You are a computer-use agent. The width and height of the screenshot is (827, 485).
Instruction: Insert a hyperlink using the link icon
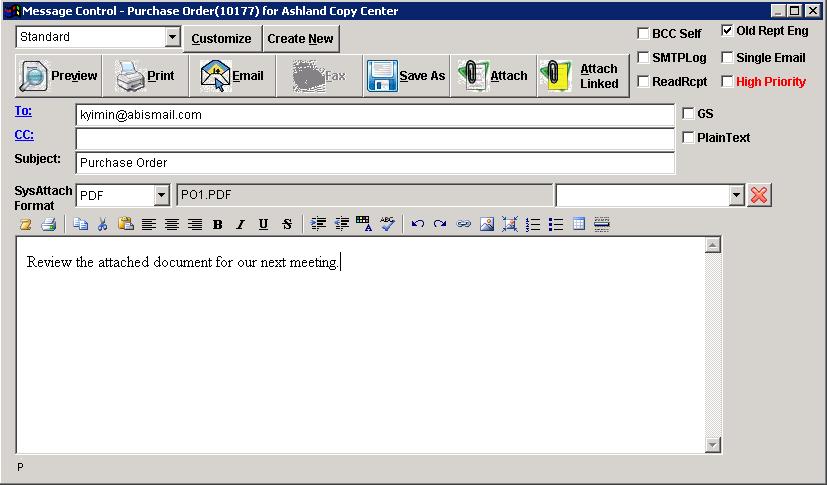click(x=464, y=225)
